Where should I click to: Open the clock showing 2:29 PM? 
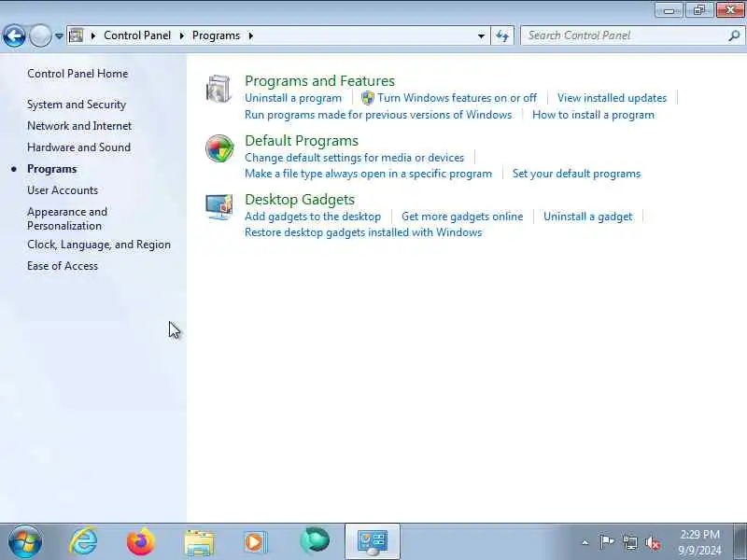point(699,542)
